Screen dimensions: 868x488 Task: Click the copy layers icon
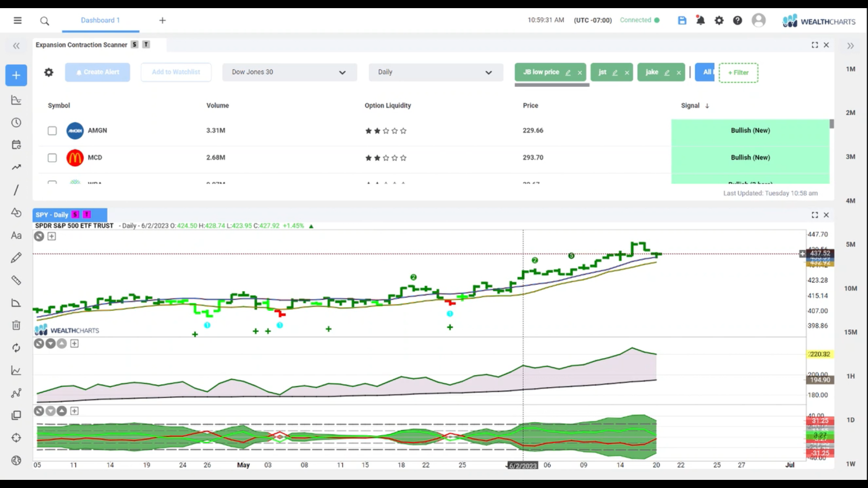(16, 415)
